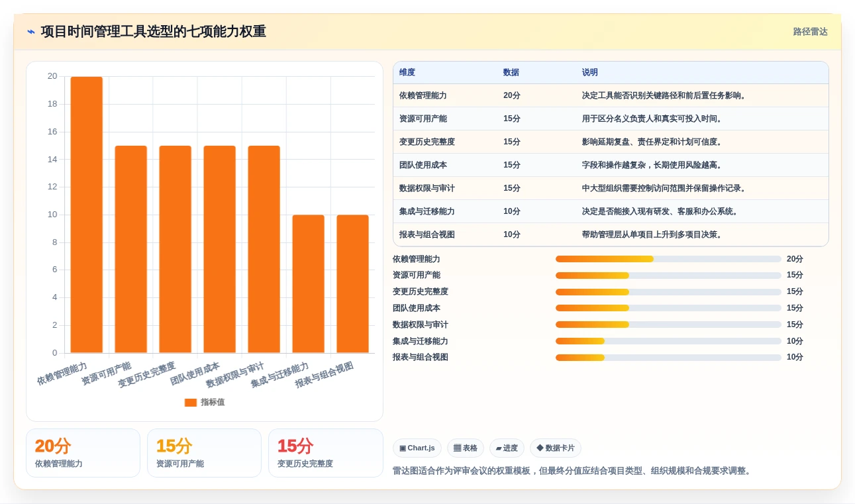This screenshot has height=504, width=855.
Task: Click the 数据权限与审计 bar in chart
Action: tap(264, 249)
